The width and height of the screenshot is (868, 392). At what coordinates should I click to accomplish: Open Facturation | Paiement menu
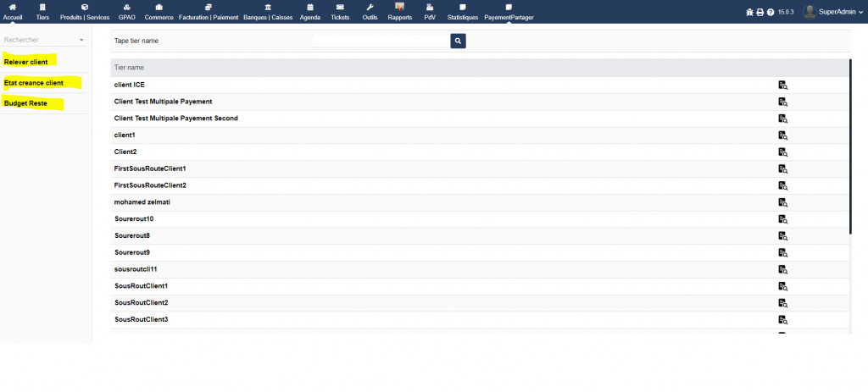209,12
